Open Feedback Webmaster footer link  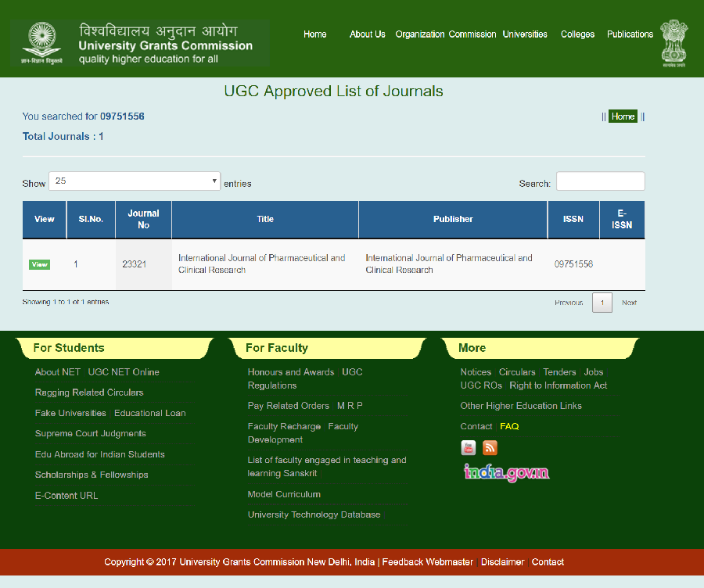click(427, 562)
